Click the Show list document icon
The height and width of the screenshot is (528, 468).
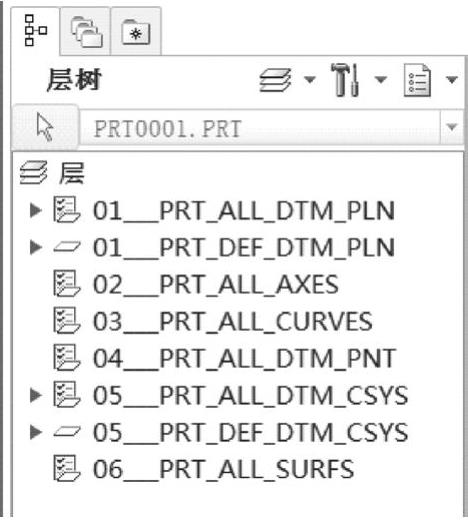tap(417, 80)
